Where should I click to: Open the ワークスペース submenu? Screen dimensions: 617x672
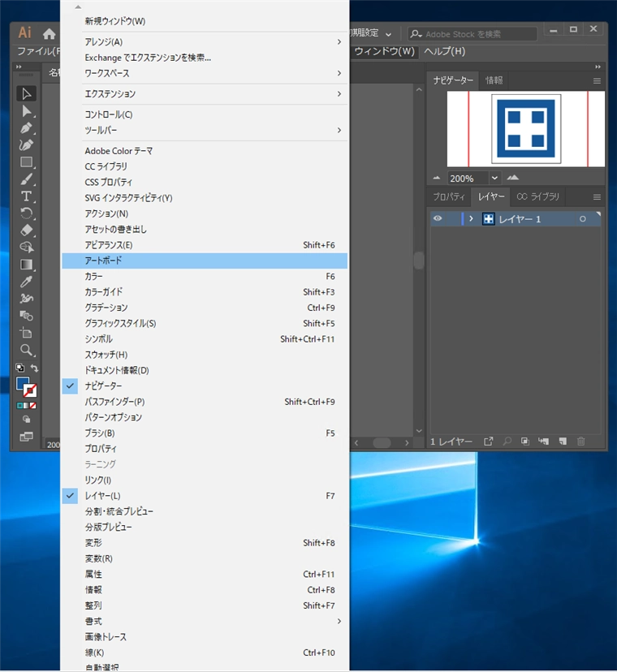tap(106, 73)
